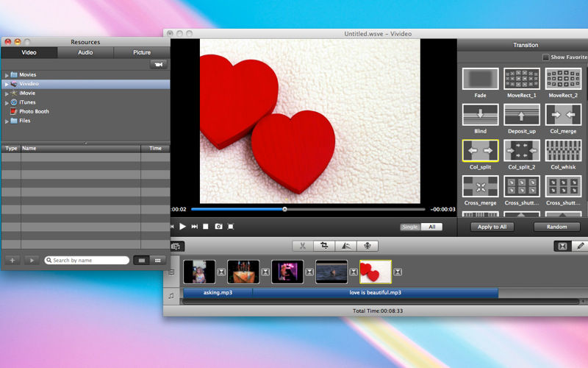Image resolution: width=588 pixels, height=368 pixels.
Task: Select the purple-lit clip thumbnail
Action: click(x=287, y=272)
